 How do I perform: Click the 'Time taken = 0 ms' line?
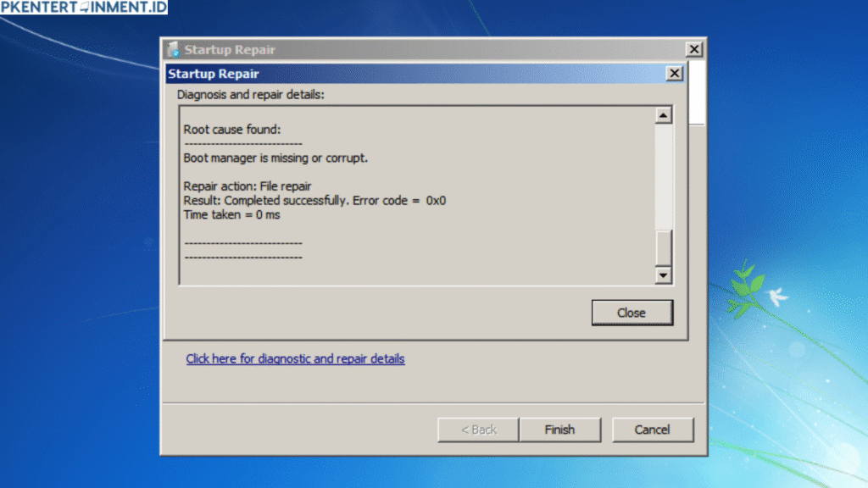coord(231,215)
